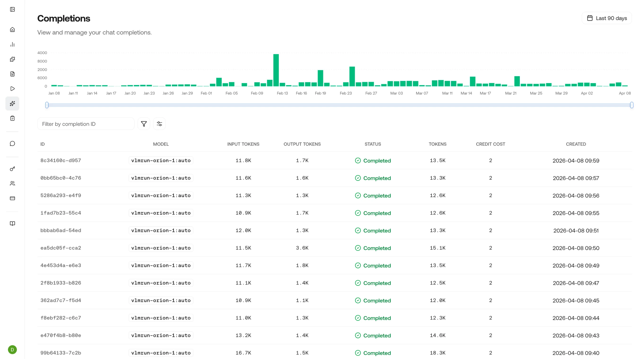Open the team users icon
The image size is (644, 359).
(x=12, y=184)
